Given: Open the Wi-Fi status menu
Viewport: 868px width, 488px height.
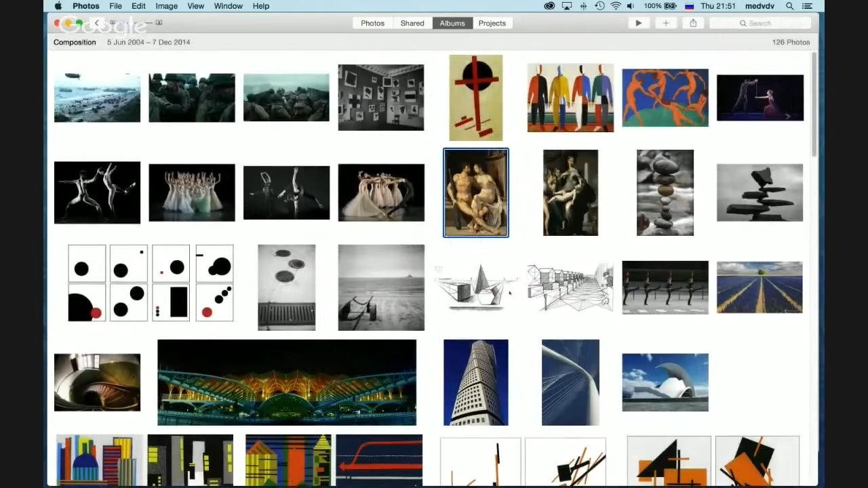Looking at the screenshot, I should [x=616, y=6].
